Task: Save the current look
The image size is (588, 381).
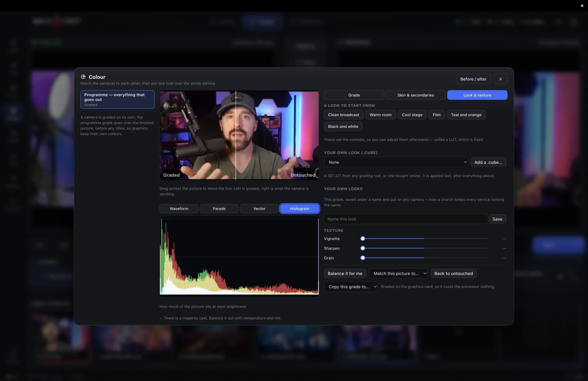Action: [x=497, y=219]
